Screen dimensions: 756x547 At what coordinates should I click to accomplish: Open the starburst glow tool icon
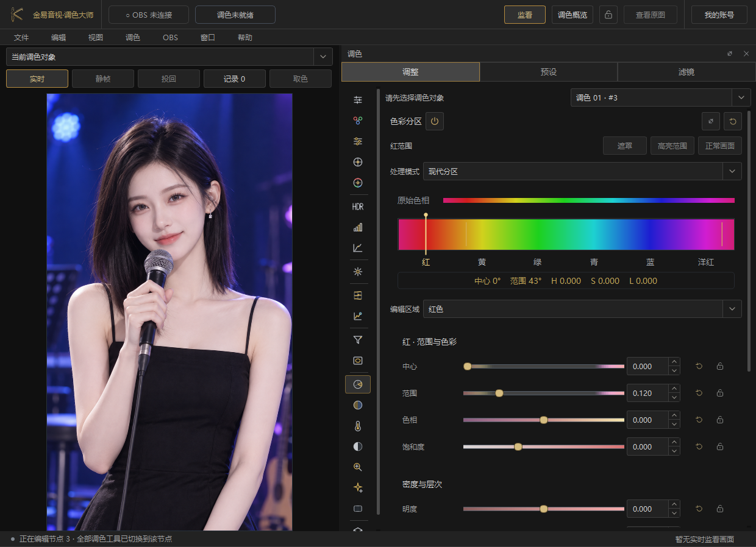coord(358,272)
